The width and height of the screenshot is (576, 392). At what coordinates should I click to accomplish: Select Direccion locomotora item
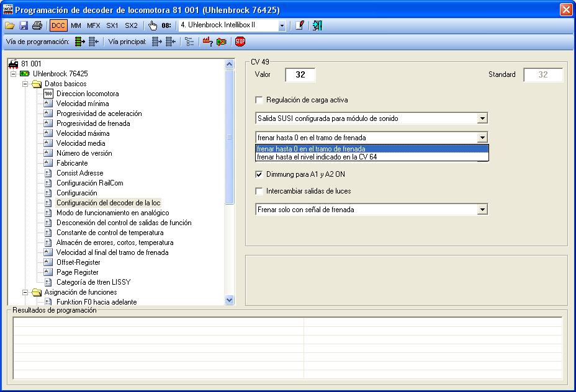click(x=88, y=94)
